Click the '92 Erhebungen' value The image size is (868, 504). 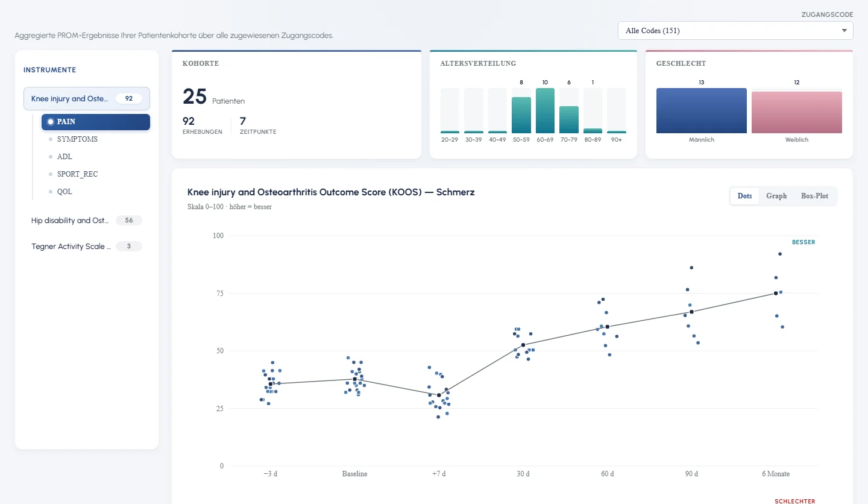coord(202,125)
